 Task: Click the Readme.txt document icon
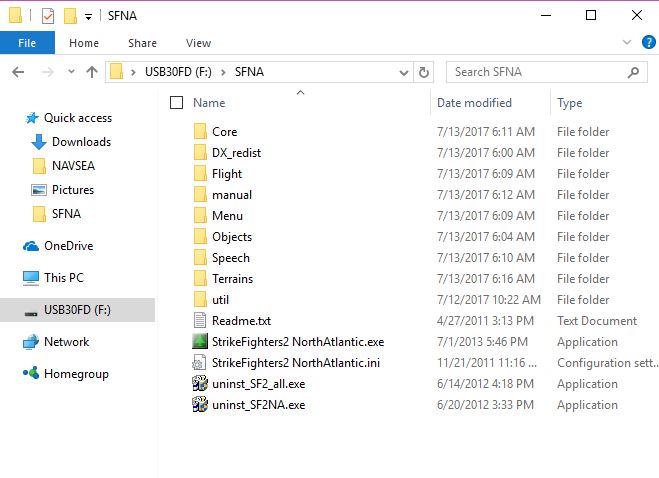click(200, 320)
